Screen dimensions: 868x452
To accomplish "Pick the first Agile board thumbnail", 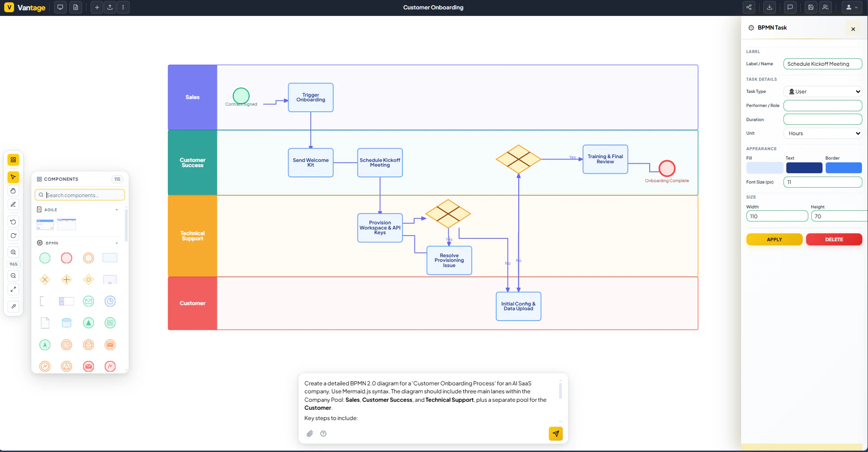I will (x=45, y=224).
